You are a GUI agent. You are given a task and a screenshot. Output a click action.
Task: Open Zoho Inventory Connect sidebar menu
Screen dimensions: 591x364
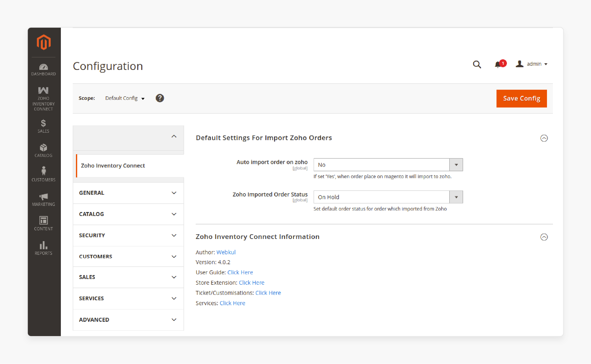point(44,99)
